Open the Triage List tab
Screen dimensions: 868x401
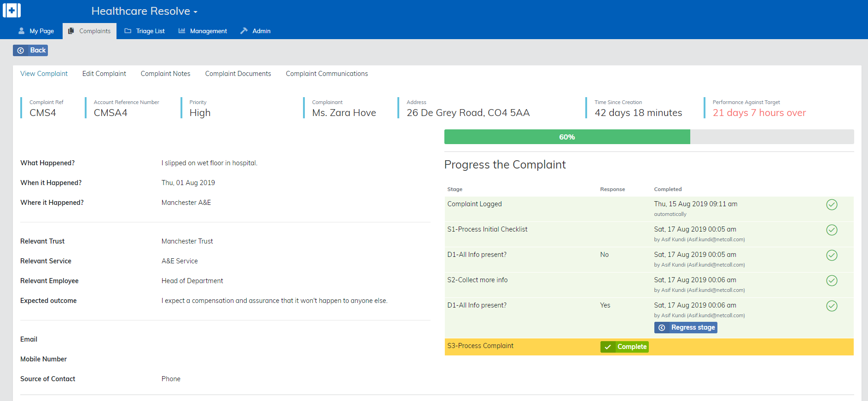click(145, 31)
